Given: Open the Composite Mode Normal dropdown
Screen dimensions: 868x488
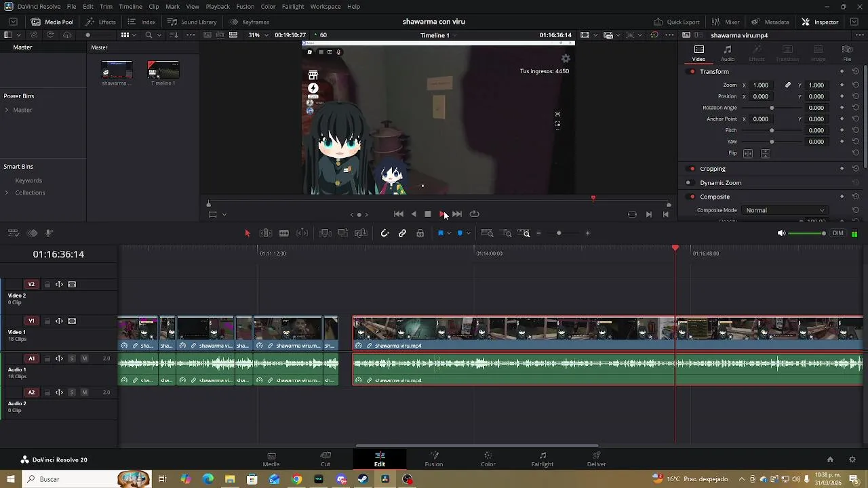Looking at the screenshot, I should point(785,211).
